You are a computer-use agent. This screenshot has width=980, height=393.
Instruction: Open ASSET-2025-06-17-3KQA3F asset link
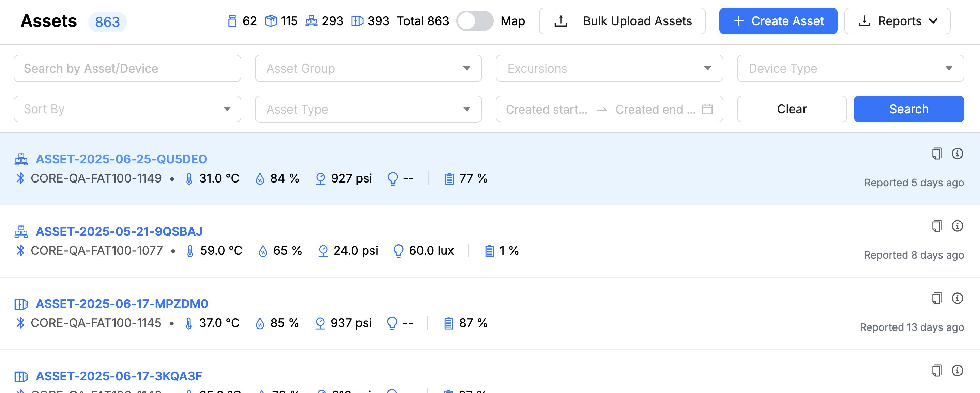[x=119, y=376]
